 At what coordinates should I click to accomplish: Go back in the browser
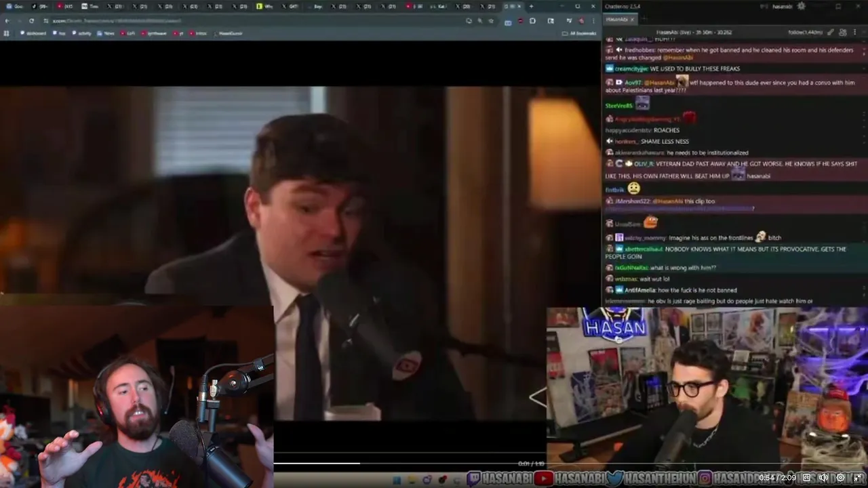[7, 21]
